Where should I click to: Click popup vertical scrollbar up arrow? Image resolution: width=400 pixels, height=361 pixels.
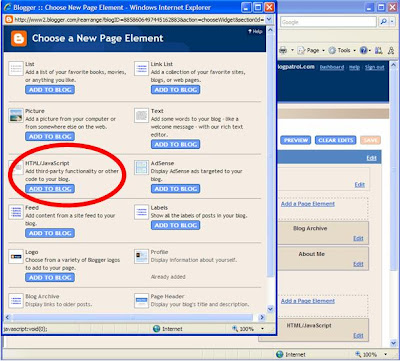point(270,30)
